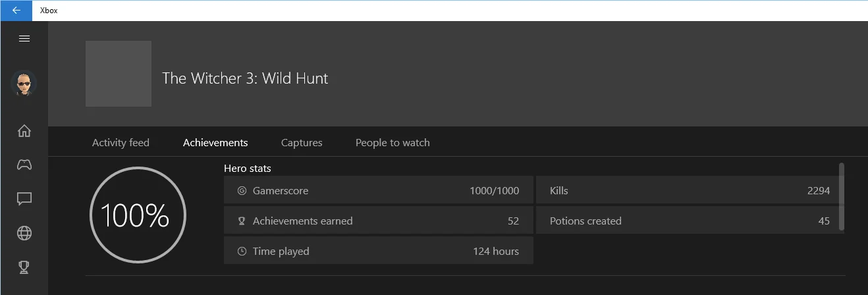Switch to the Activity feed tab

[x=121, y=142]
